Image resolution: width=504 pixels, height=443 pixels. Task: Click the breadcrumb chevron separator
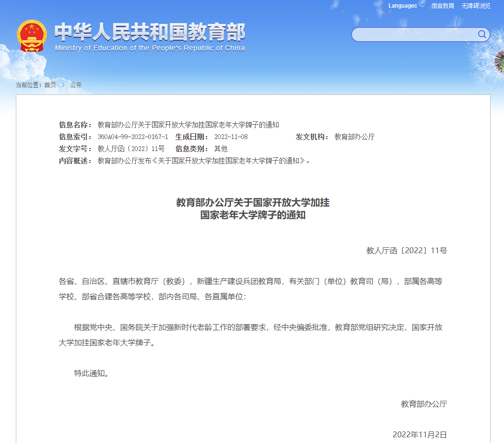tap(63, 85)
